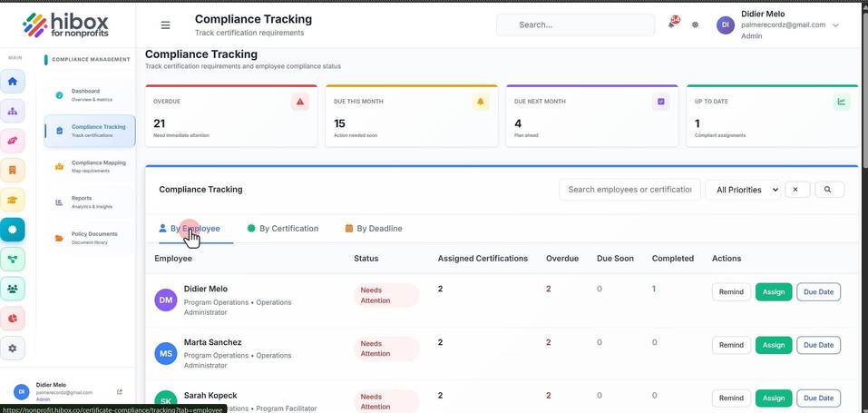This screenshot has width=868, height=413.
Task: Click the Due Soon column header
Action: [615, 259]
